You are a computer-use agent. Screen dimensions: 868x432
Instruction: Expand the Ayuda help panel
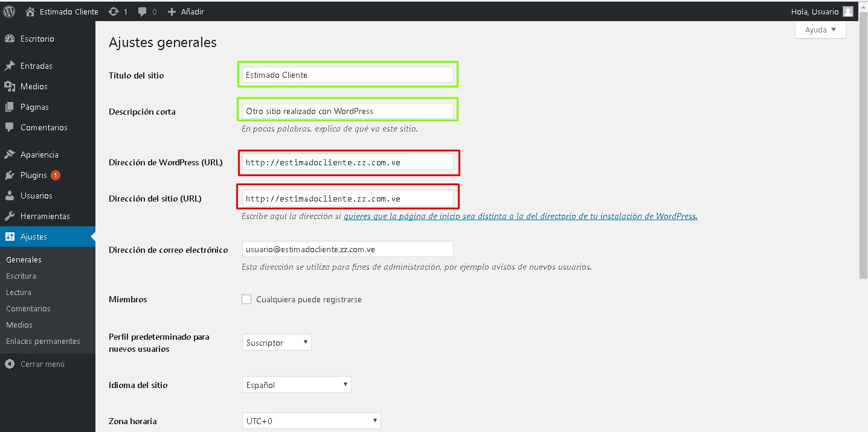coord(820,30)
